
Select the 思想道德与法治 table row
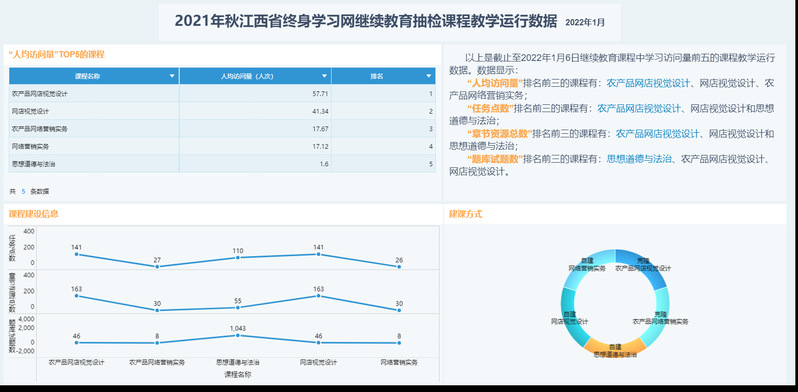(222, 164)
